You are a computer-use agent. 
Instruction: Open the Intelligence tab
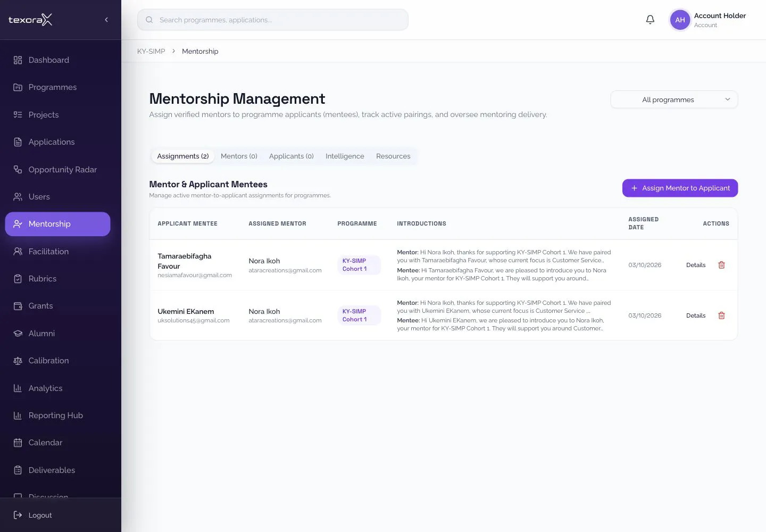coord(345,156)
